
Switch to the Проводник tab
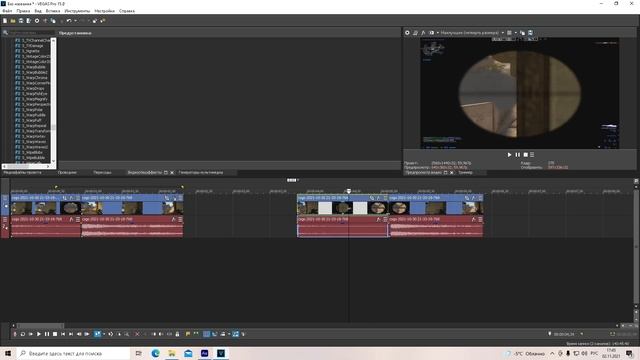pyautogui.click(x=67, y=173)
